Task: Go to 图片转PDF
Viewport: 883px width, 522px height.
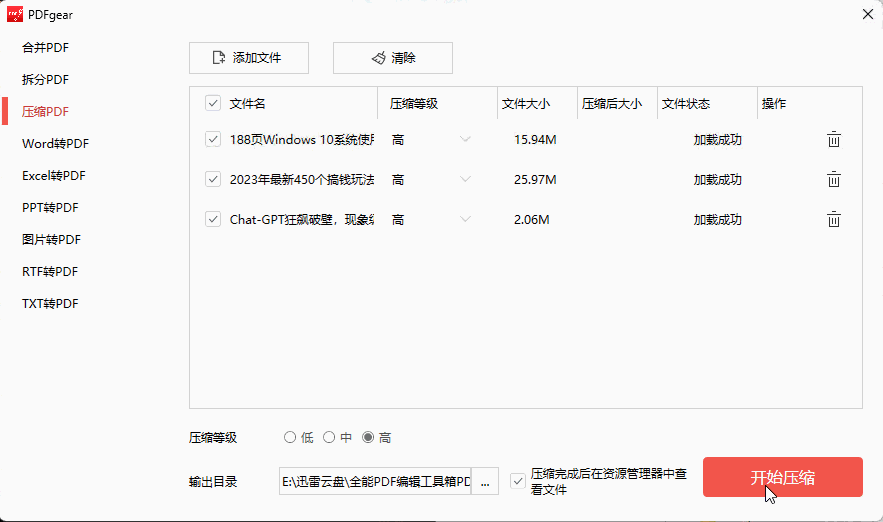Action: (x=51, y=240)
